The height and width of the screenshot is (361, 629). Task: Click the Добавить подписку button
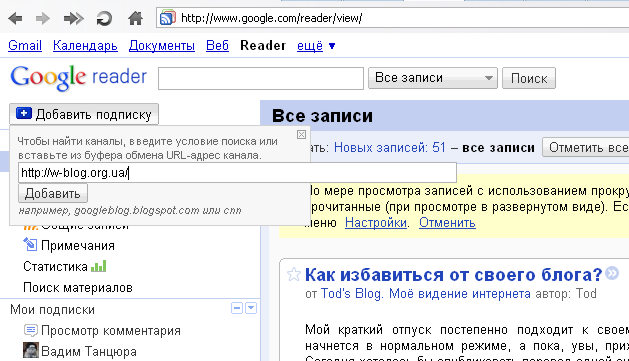(x=84, y=114)
